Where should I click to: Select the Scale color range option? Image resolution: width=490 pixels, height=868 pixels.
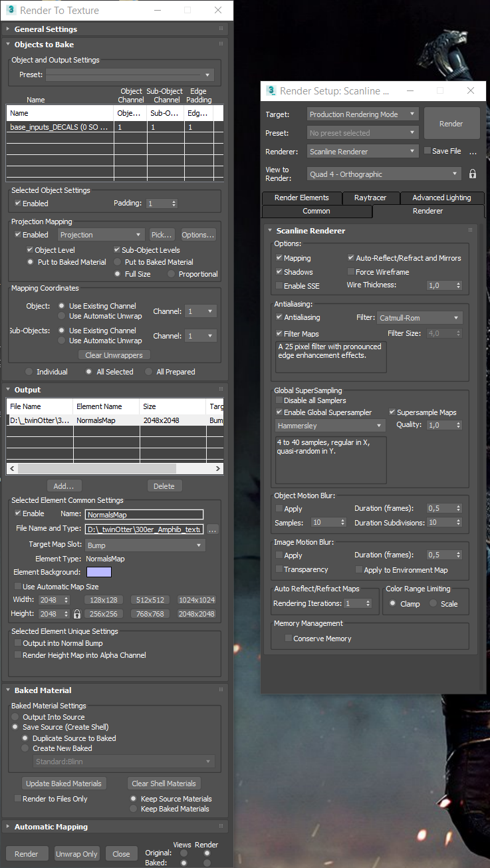[433, 604]
